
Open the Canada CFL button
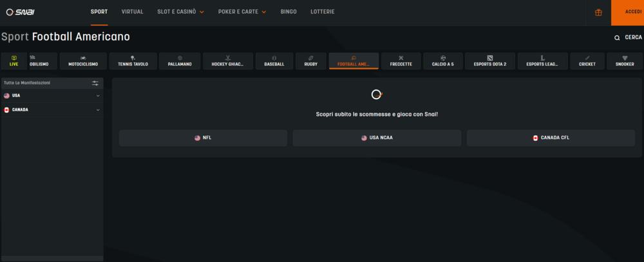click(551, 138)
